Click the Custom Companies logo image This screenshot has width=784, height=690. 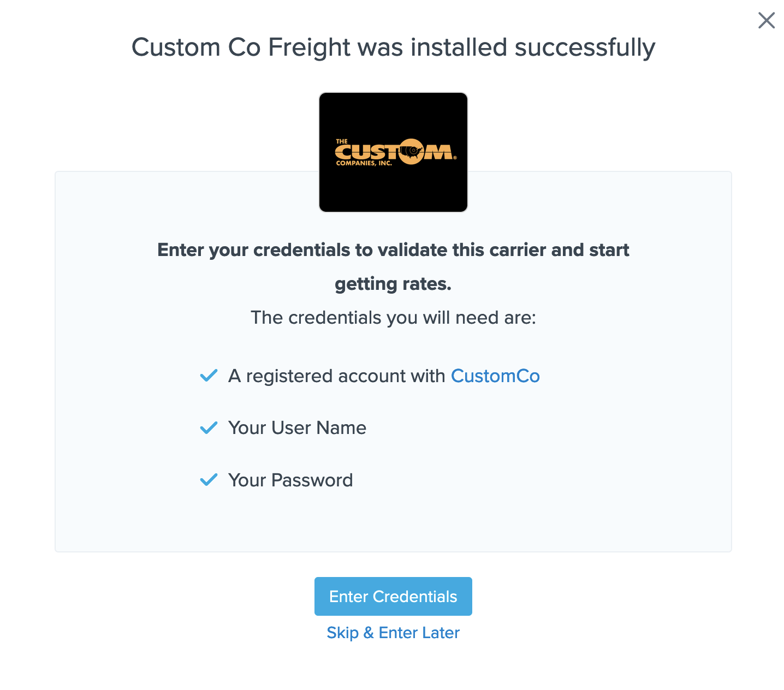[x=393, y=152]
